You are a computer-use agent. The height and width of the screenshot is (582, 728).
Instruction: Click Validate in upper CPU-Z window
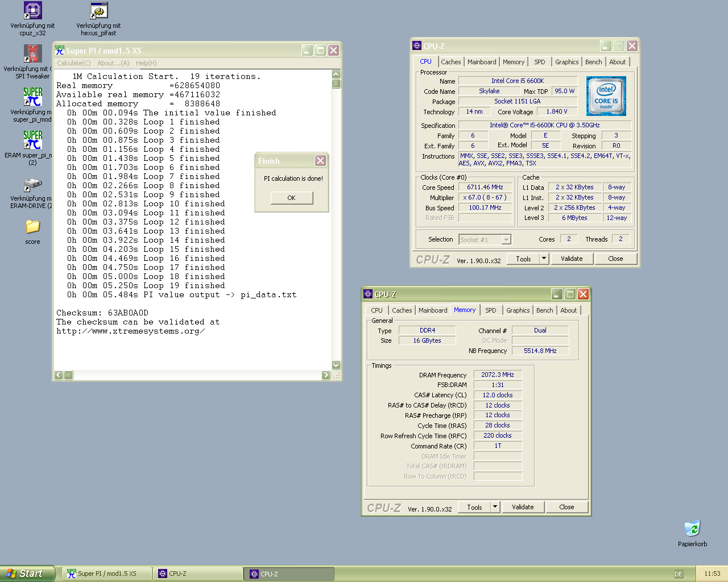point(572,259)
